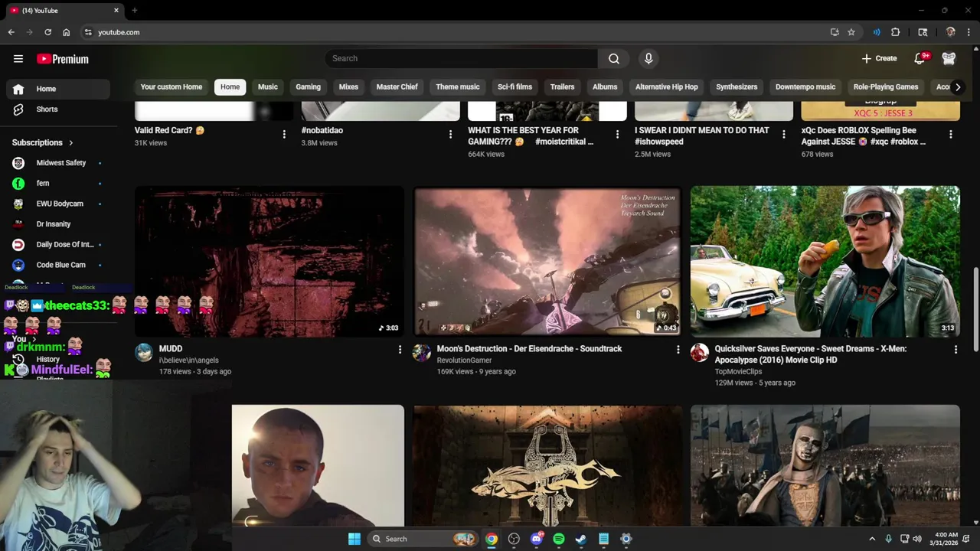
Task: Open the Windows Start menu
Action: tap(354, 539)
